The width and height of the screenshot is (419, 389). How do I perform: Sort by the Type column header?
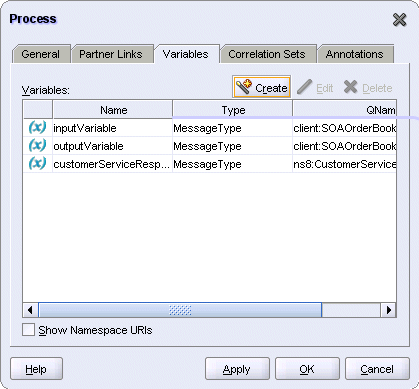[x=233, y=109]
